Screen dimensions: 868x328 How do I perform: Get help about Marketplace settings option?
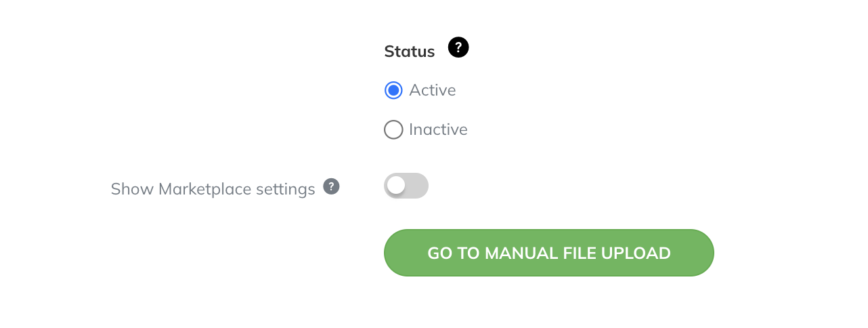(331, 186)
